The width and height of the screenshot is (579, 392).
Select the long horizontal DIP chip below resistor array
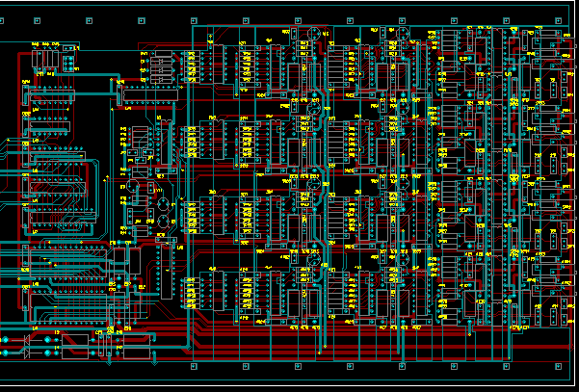click(149, 93)
